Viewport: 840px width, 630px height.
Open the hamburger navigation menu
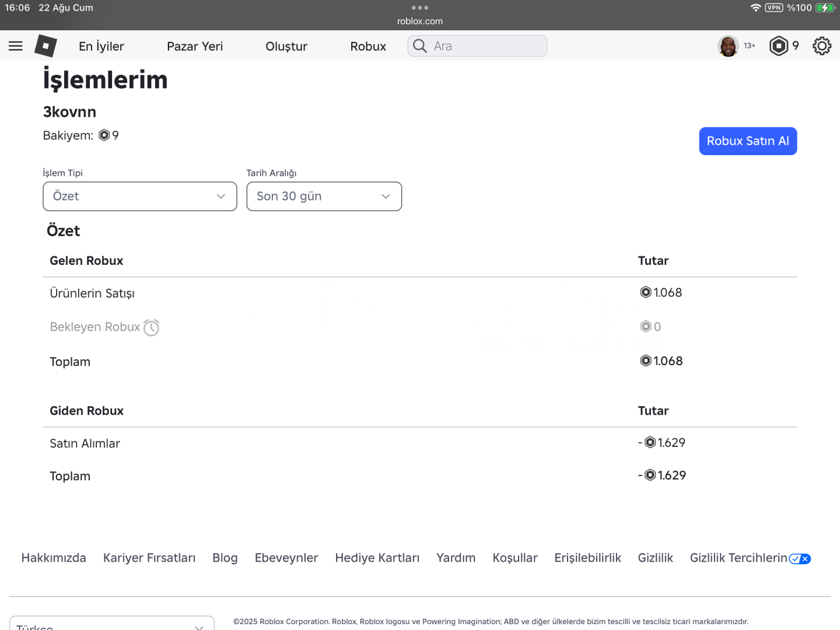tap(16, 46)
